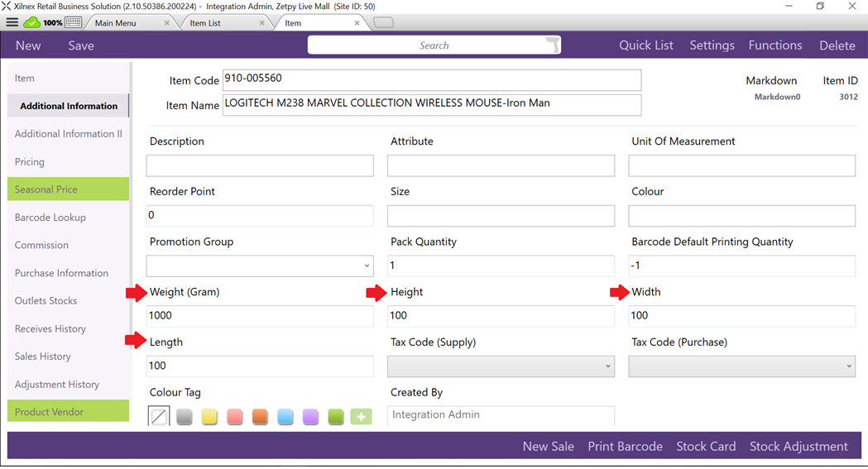Click the Size input field
The image size is (868, 469).
(501, 216)
